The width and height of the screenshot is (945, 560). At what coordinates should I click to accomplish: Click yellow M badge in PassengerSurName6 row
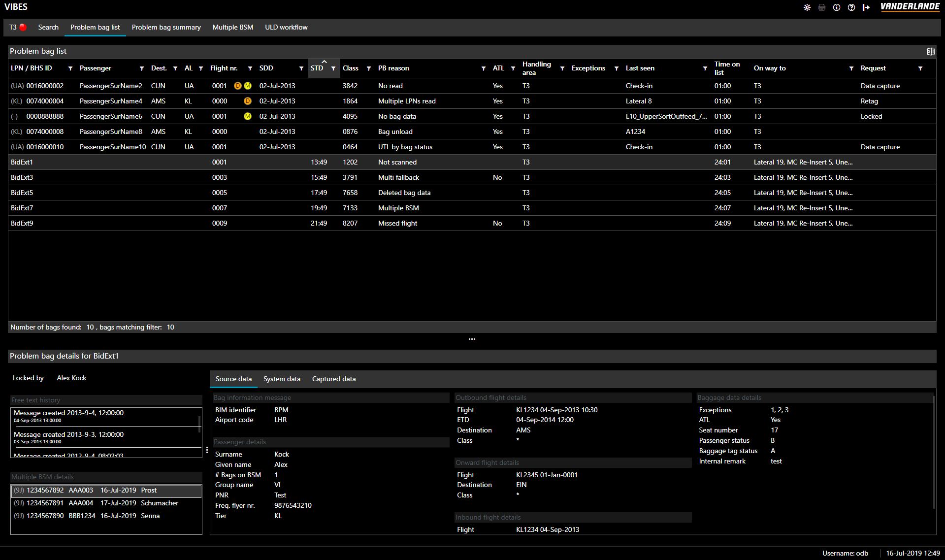[x=248, y=116]
